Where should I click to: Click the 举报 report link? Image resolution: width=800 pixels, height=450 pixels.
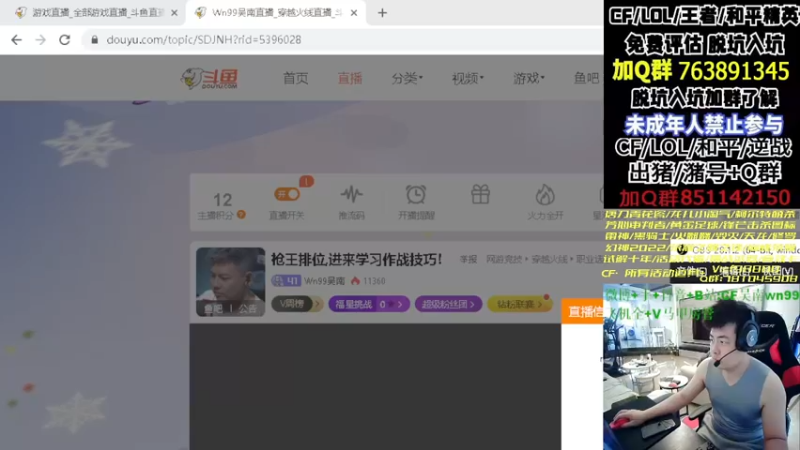coord(468,259)
